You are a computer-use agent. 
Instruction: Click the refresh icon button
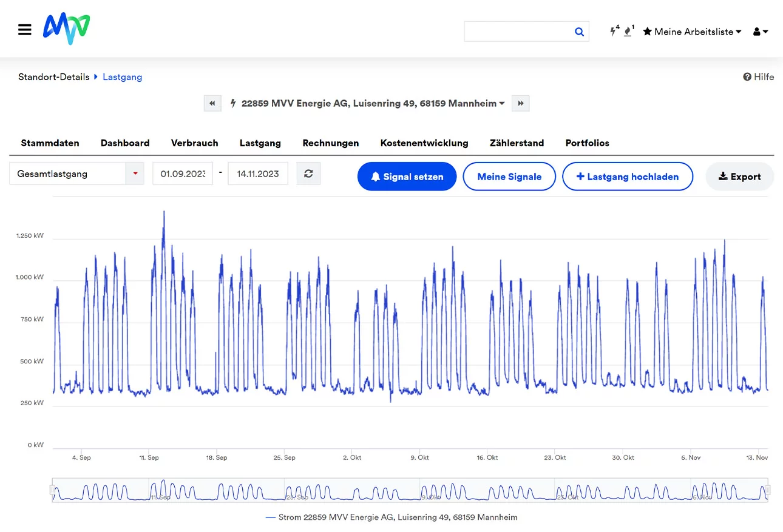pos(308,173)
